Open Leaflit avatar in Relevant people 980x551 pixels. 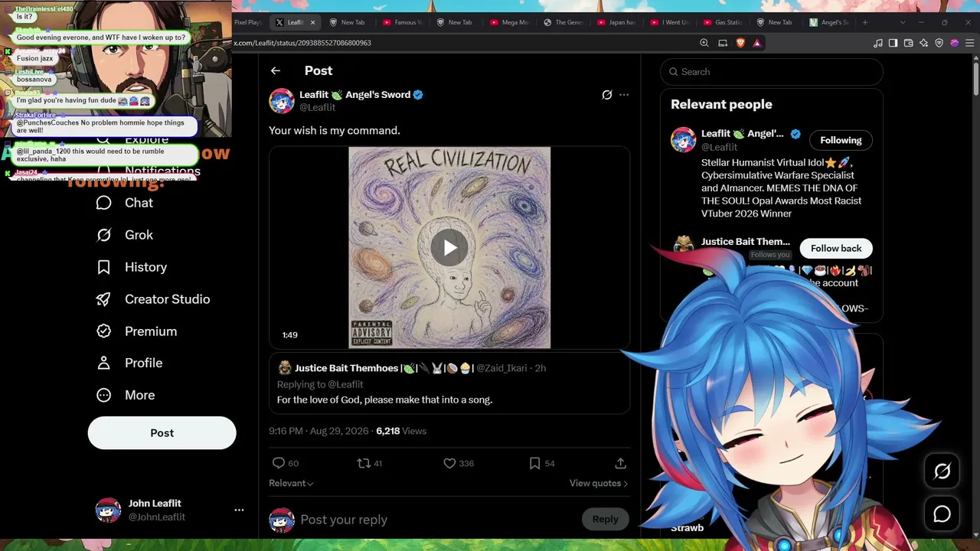click(x=683, y=139)
